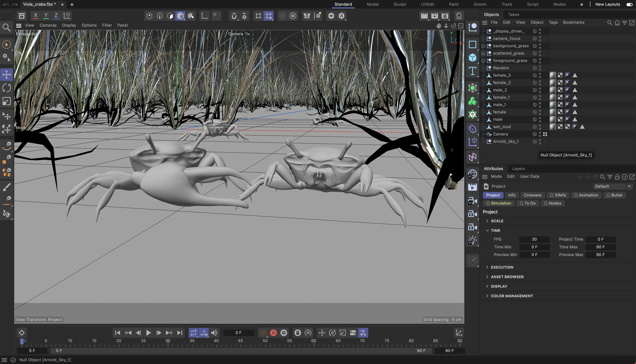
Task: Toggle visibility dots for male_1
Action: [540, 105]
